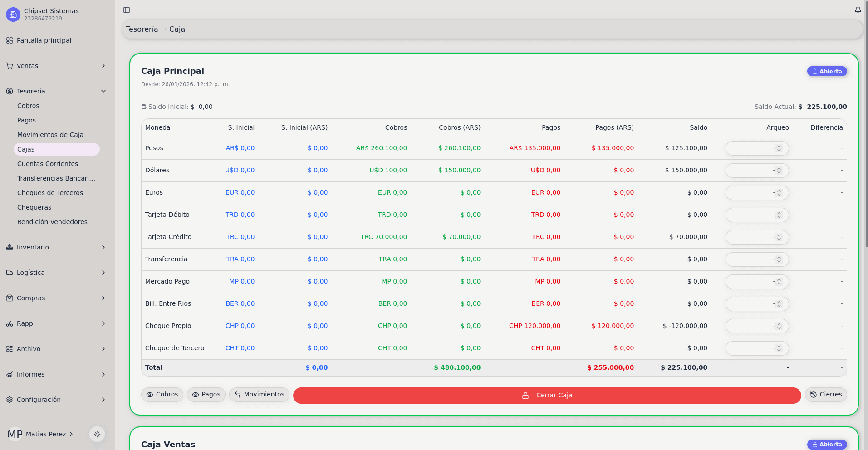Collapse the sidebar with the panel icon
Viewport: 868px width, 450px height.
point(127,10)
